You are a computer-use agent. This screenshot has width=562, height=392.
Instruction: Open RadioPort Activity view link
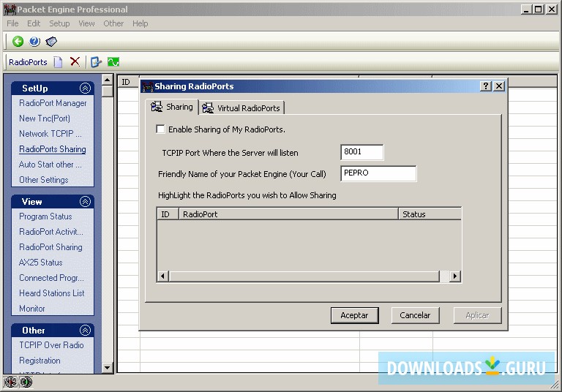click(51, 232)
